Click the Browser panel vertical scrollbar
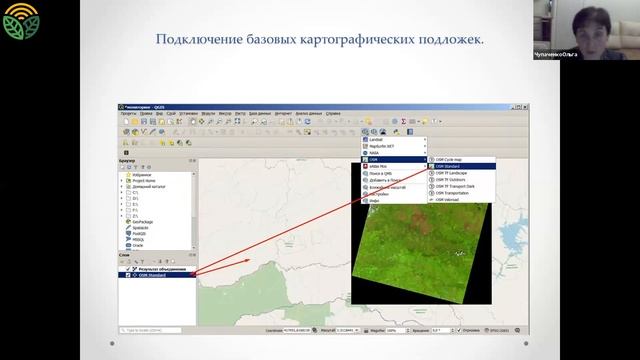 (193, 211)
